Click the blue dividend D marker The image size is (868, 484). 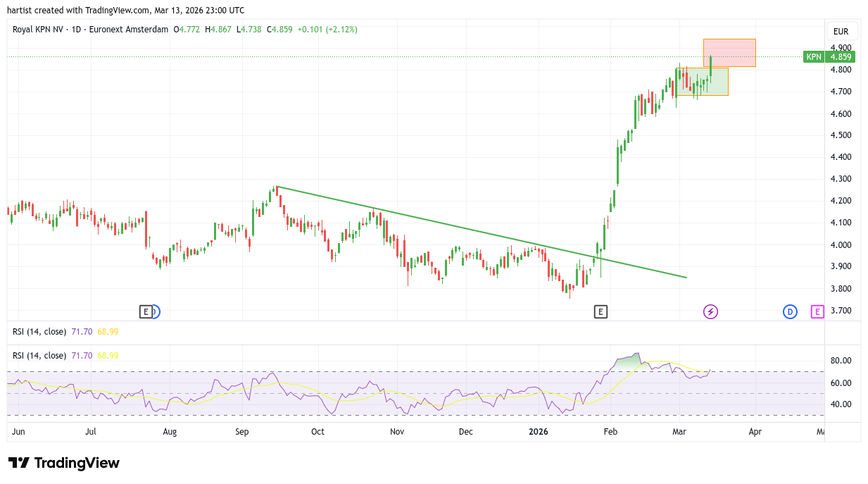(x=790, y=311)
